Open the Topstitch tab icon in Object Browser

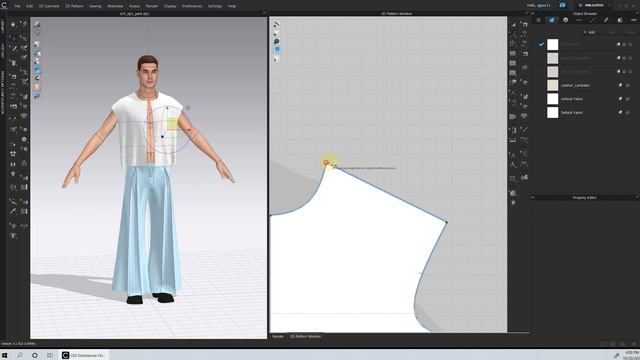coord(593,20)
